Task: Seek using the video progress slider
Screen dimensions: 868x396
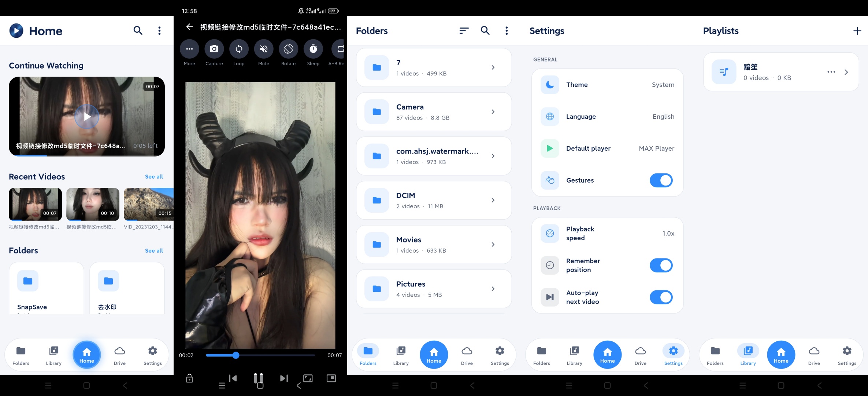Action: 260,355
